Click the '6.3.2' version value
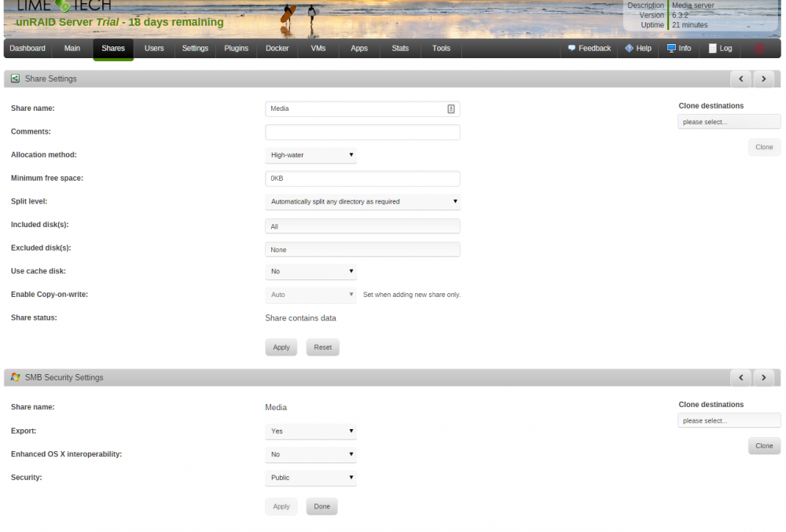786x532 pixels. [680, 15]
